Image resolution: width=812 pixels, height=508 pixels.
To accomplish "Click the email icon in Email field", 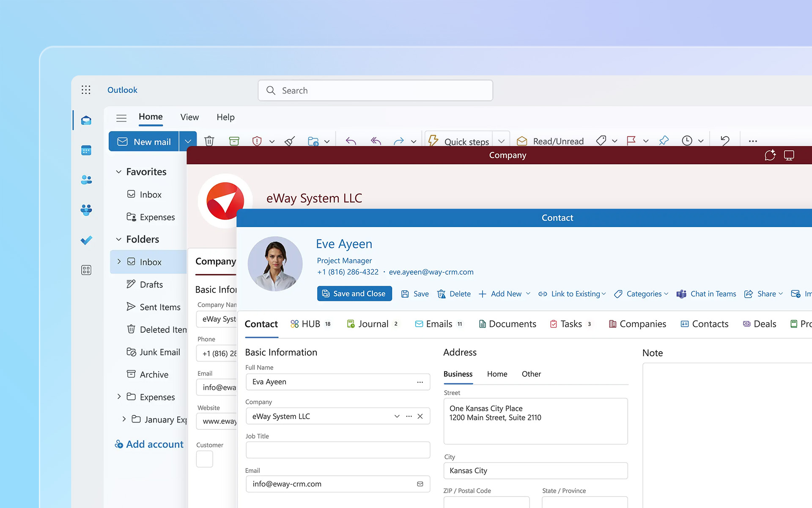I will (420, 484).
